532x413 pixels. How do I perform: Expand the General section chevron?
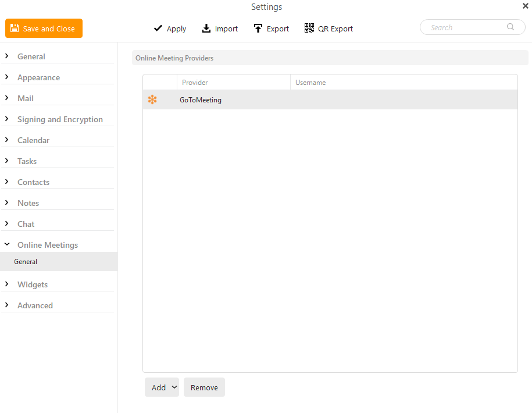pyautogui.click(x=6, y=56)
